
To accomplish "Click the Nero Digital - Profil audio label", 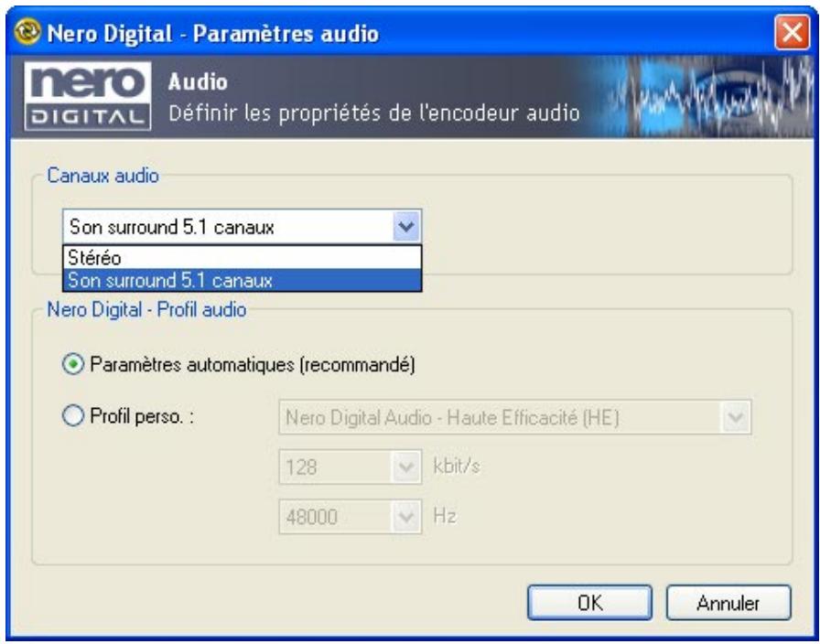I will [146, 309].
